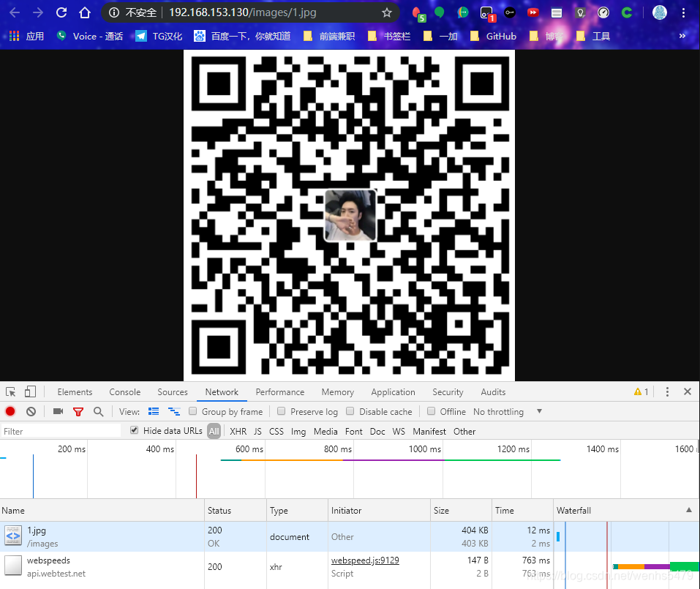This screenshot has height=589, width=700.
Task: Click the Filter input field
Action: (59, 431)
